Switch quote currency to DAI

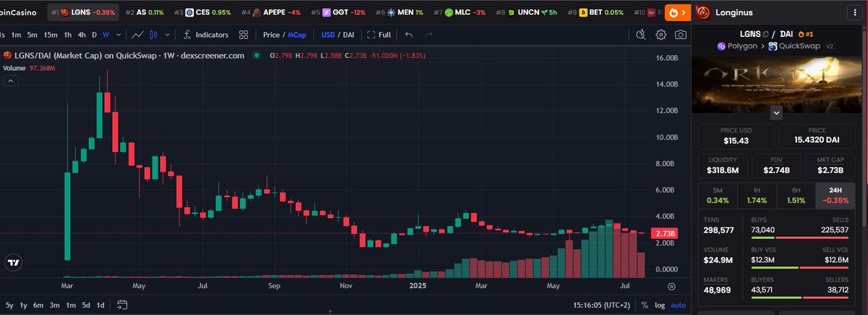(349, 35)
